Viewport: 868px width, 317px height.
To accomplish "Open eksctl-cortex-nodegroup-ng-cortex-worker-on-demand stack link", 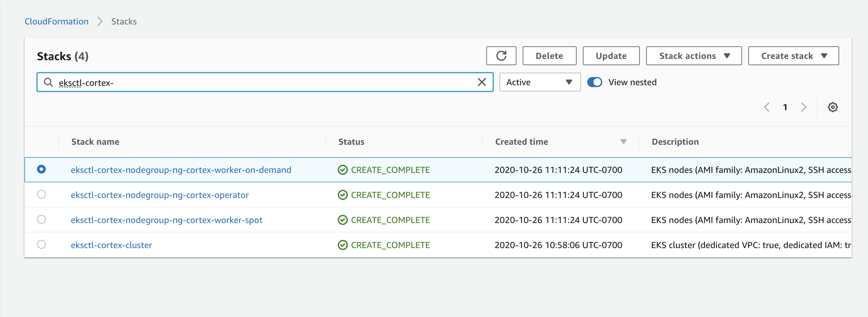I will (x=180, y=170).
